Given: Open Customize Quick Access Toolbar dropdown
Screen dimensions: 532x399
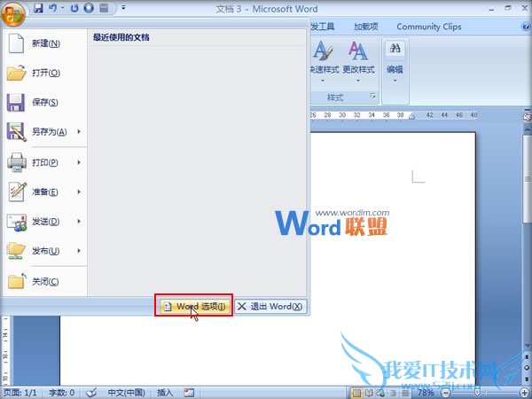Looking at the screenshot, I should (x=123, y=7).
